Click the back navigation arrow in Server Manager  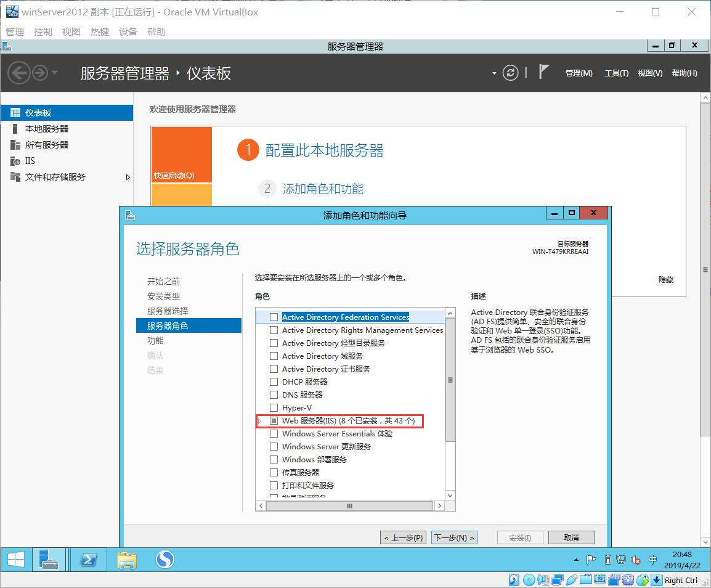(x=19, y=73)
